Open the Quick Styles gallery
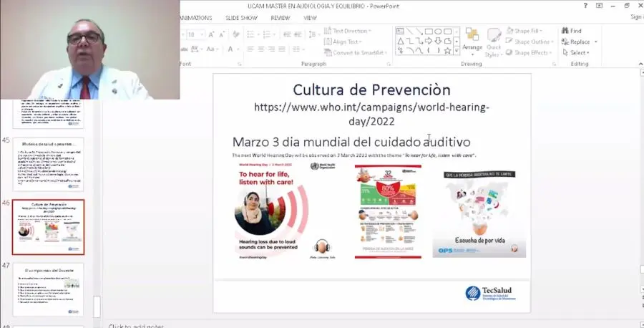The width and height of the screenshot is (644, 328). [x=494, y=42]
